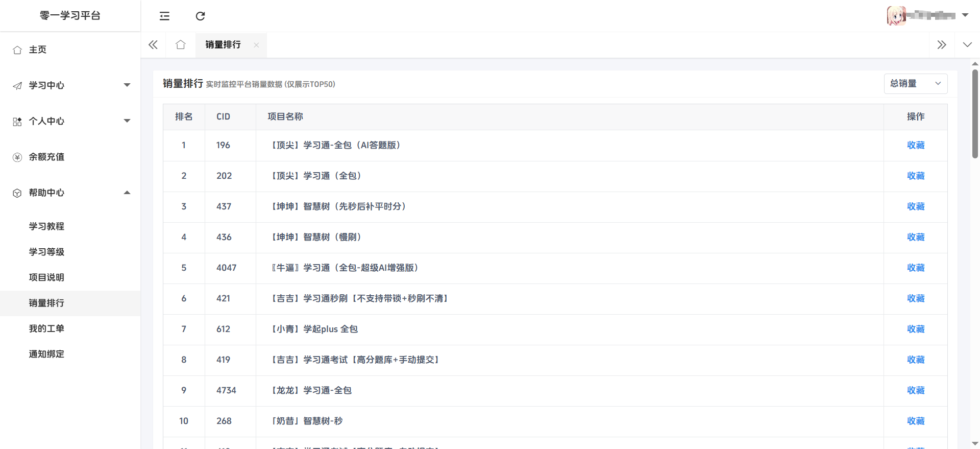The width and height of the screenshot is (980, 449).
Task: Click 收藏 for CID 196
Action: point(916,145)
